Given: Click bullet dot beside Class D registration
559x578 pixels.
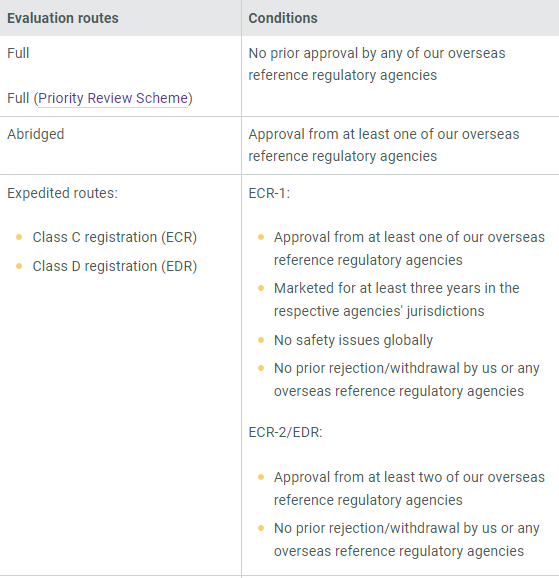Looking at the screenshot, I should [x=19, y=266].
